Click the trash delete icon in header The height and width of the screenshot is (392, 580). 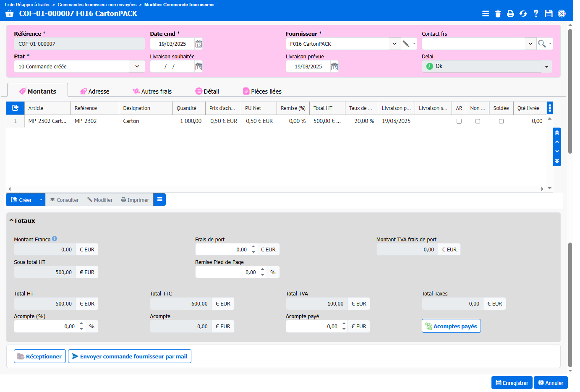[x=498, y=13]
